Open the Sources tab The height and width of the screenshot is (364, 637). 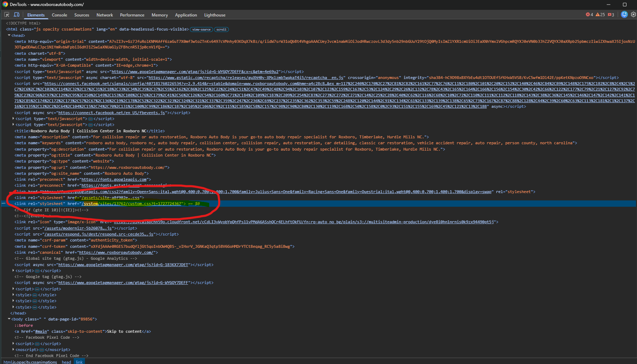click(82, 15)
